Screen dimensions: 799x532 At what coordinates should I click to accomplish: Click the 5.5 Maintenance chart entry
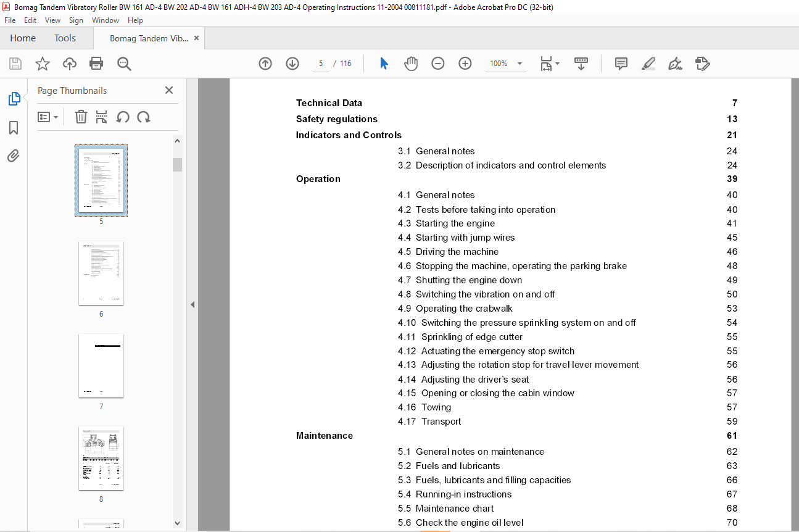pos(446,509)
